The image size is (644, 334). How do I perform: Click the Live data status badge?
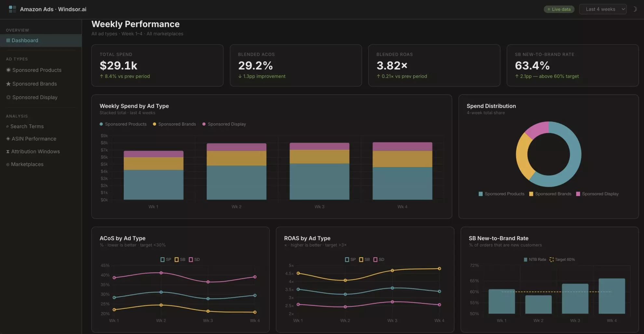(559, 9)
